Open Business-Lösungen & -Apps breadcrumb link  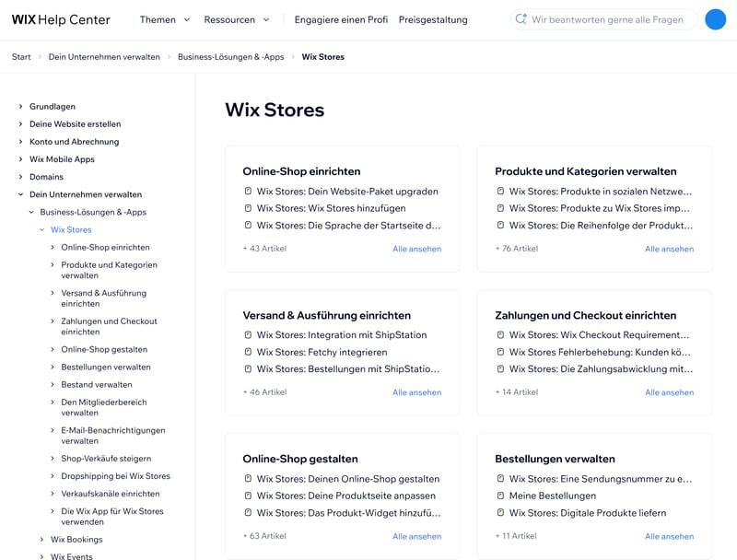[231, 57]
